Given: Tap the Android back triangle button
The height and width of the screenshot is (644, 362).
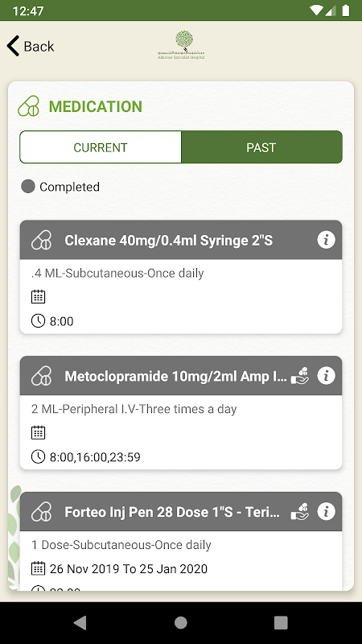Looking at the screenshot, I should (x=80, y=622).
